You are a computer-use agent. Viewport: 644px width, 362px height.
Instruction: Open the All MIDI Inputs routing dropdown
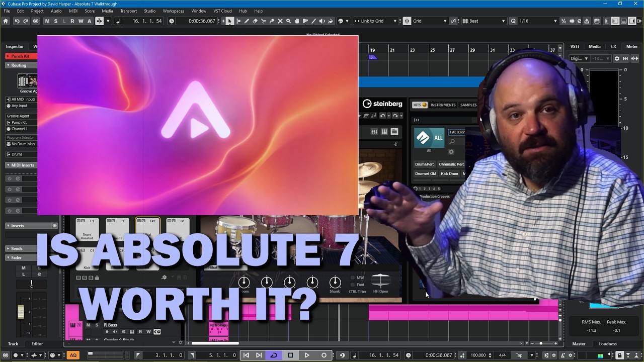(x=21, y=99)
